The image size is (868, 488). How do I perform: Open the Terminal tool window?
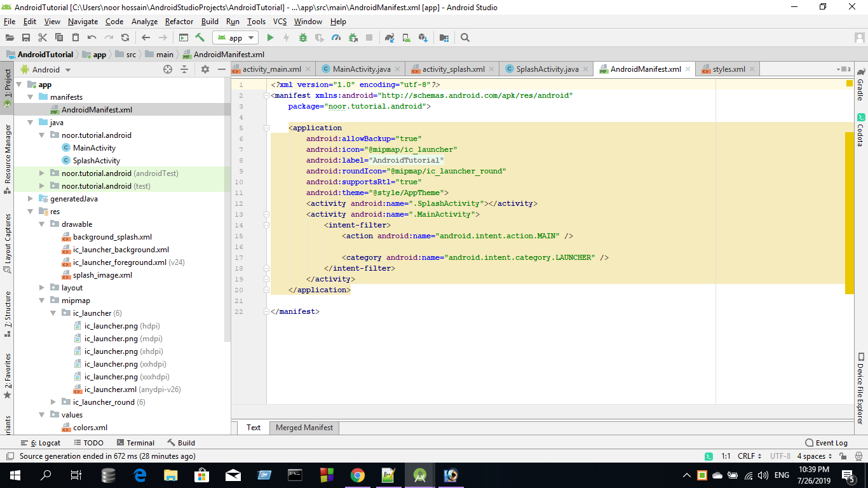[x=135, y=443]
